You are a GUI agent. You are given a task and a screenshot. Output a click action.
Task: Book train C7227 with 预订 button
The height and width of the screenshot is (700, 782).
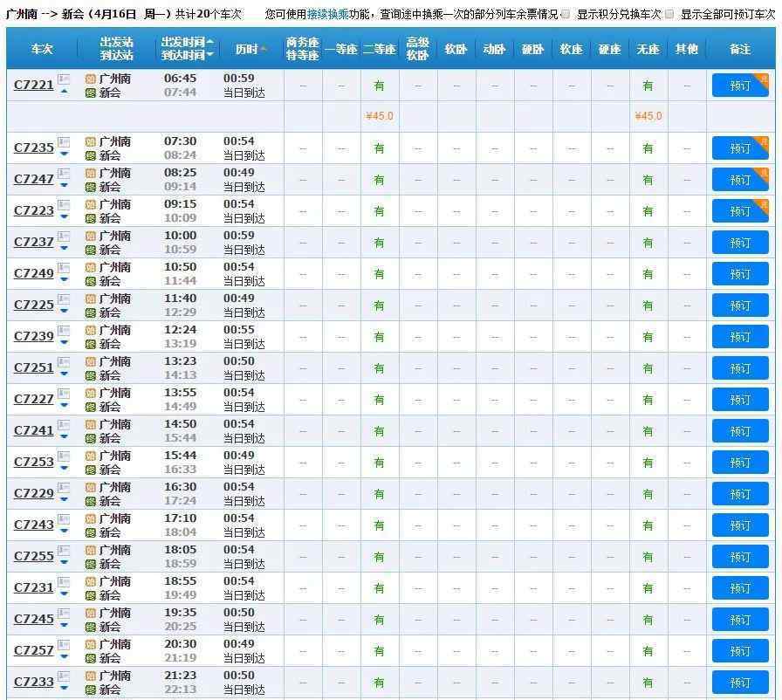[x=740, y=400]
